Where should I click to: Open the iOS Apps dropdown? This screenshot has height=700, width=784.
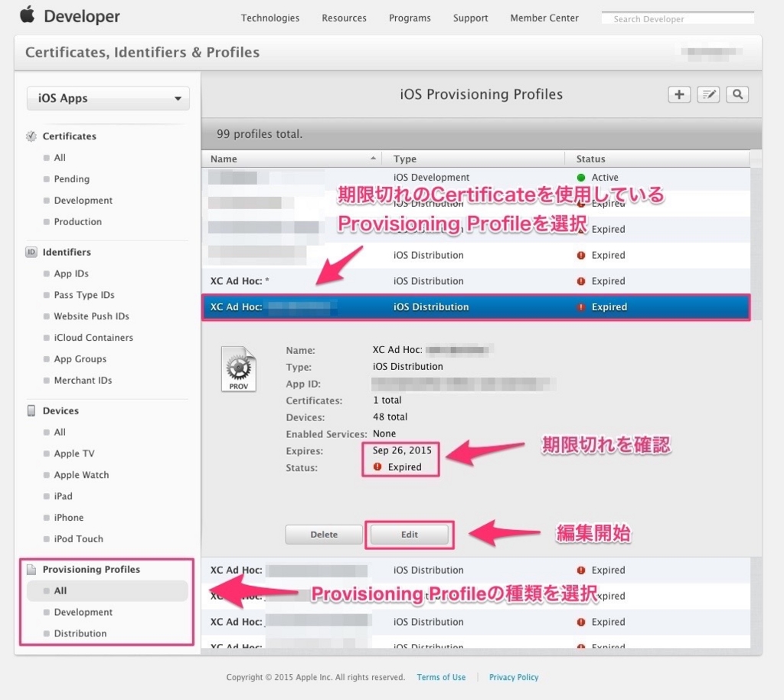(108, 98)
